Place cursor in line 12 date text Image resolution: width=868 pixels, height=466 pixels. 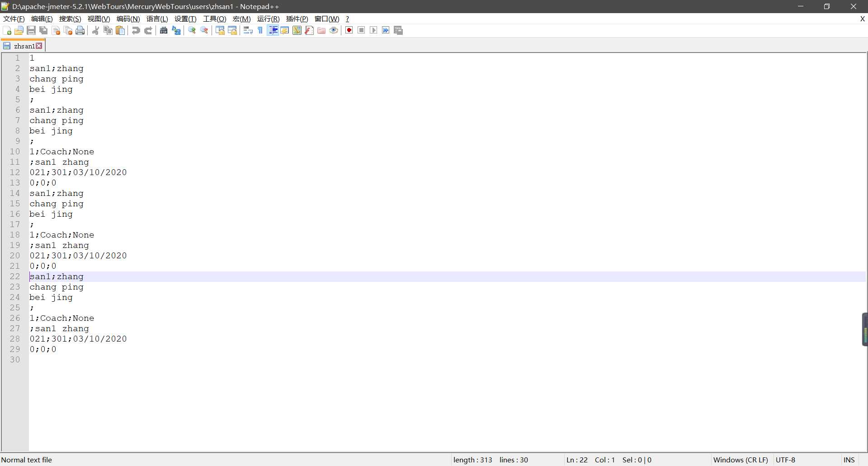pos(100,172)
